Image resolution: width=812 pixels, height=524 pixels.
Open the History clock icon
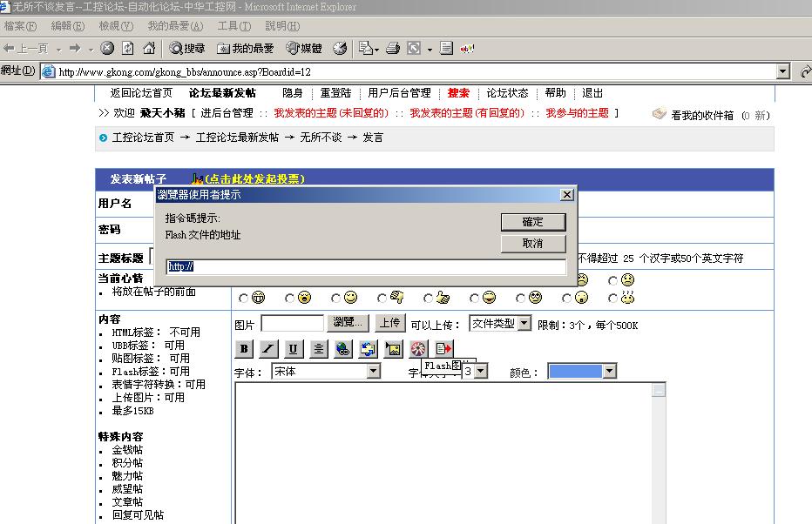340,49
